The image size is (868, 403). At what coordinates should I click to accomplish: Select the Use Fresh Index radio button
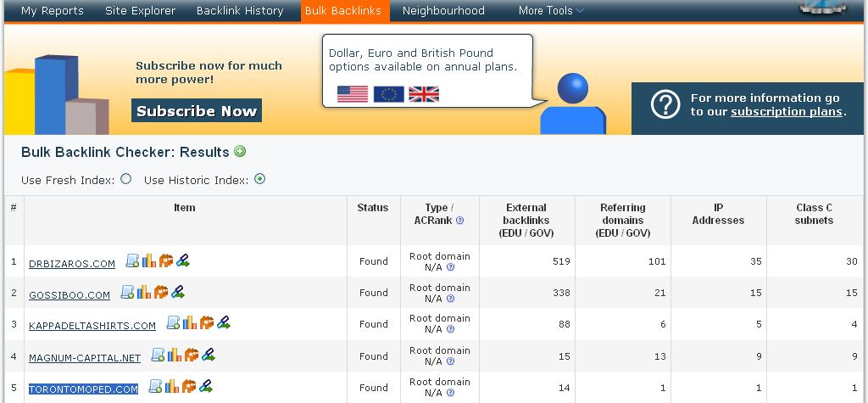tap(126, 178)
